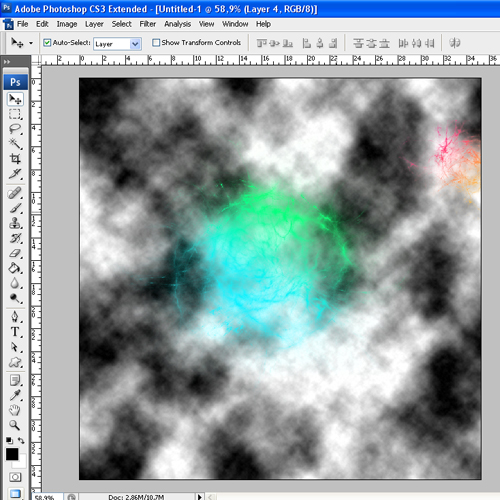Select the Rectangular Marquee tool

15,114
